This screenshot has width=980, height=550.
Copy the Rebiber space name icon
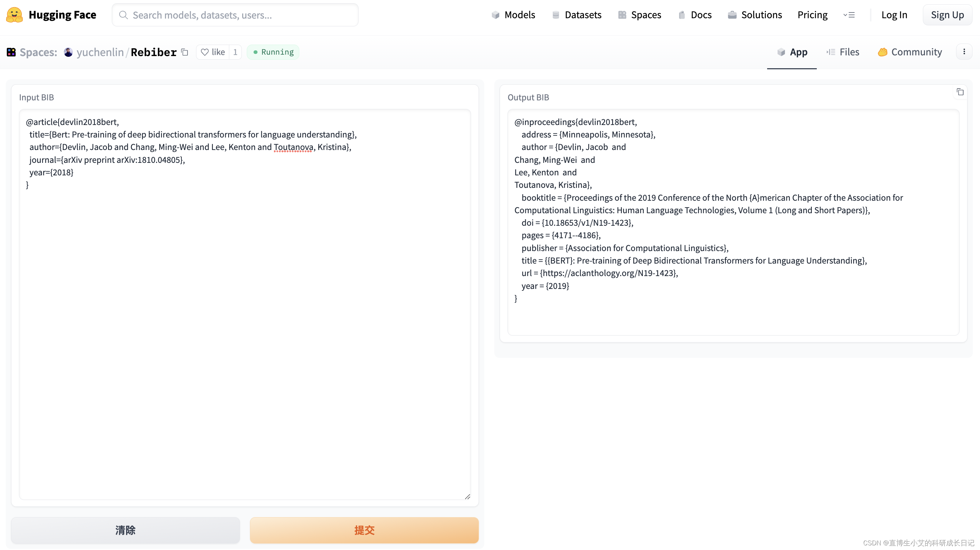(185, 52)
